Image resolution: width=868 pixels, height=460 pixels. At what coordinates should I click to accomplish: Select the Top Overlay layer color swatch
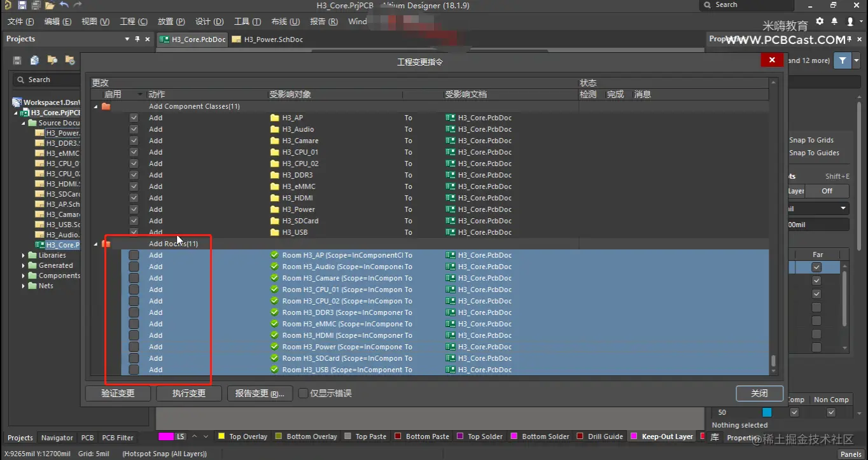pos(221,436)
